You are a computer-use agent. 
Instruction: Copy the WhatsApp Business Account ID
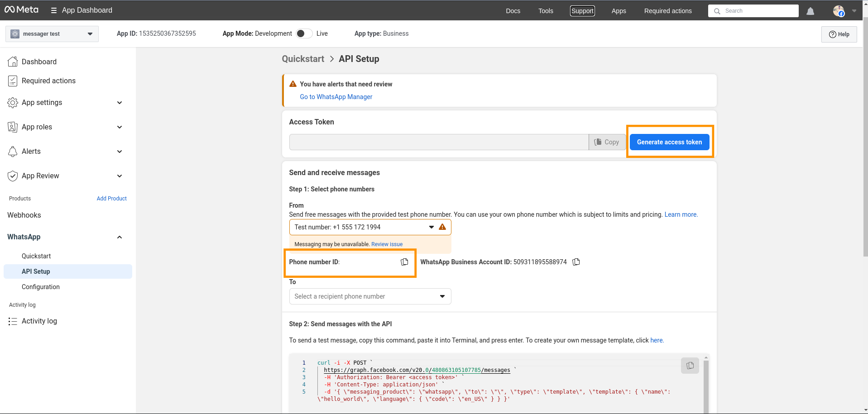click(x=576, y=262)
